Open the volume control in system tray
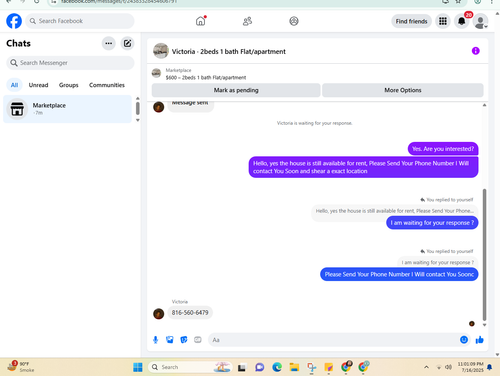This screenshot has height=376, width=500. 449,367
